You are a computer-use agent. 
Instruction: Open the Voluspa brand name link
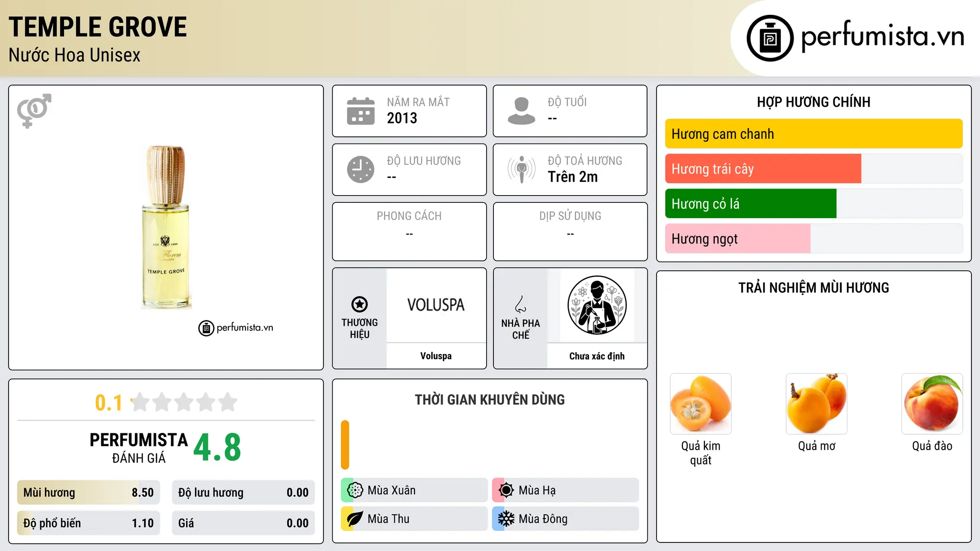(436, 356)
